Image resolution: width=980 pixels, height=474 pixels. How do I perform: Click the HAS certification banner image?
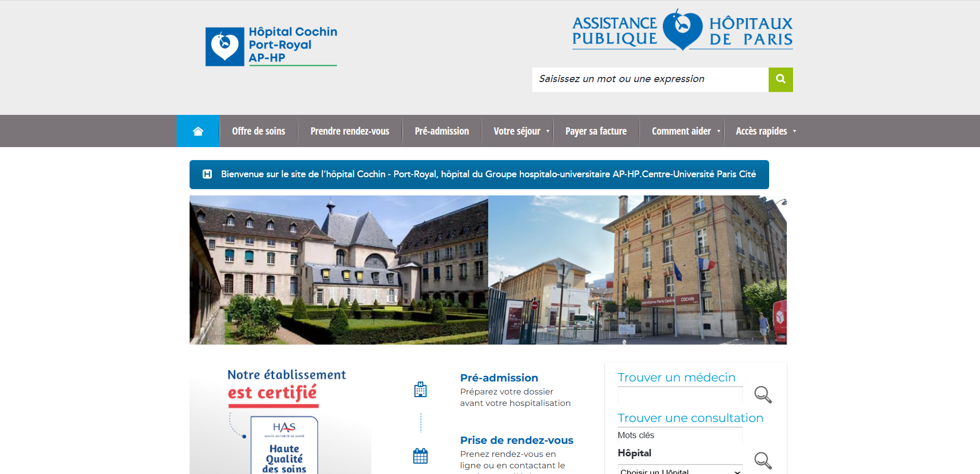(x=280, y=421)
